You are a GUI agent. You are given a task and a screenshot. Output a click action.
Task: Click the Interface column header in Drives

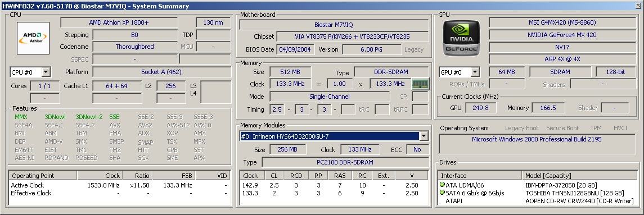[480, 176]
